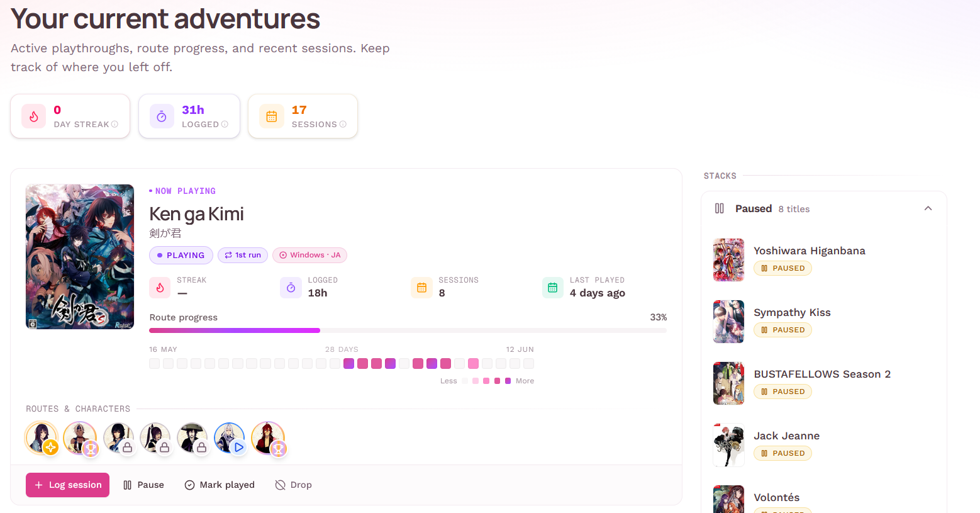Screen dimensions: 980x513
Task: Open Jack Jeanne from the Paused stack
Action: 786,436
